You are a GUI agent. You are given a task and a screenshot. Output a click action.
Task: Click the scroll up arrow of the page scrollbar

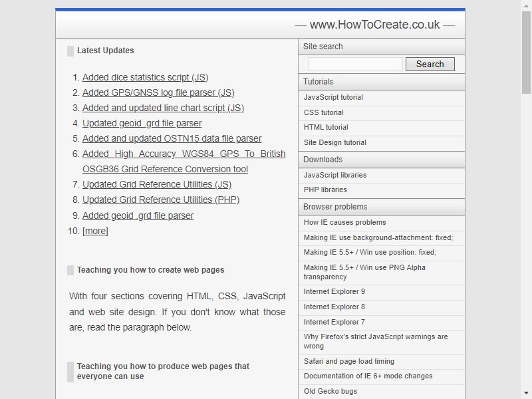(526, 5)
